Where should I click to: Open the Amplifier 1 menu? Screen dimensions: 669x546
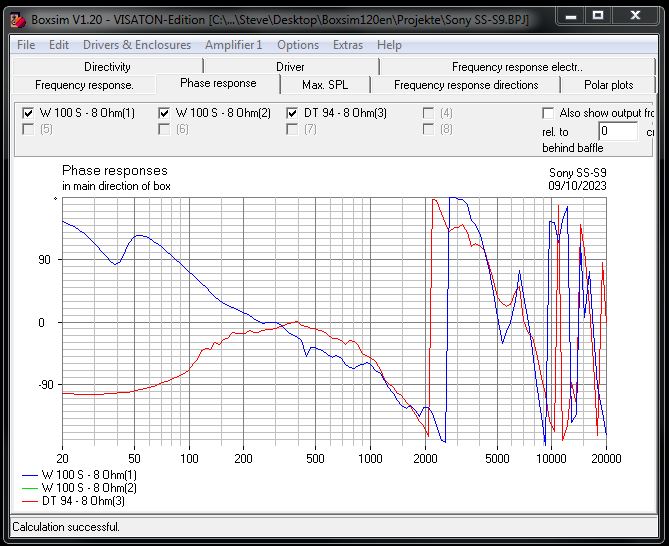pyautogui.click(x=233, y=45)
